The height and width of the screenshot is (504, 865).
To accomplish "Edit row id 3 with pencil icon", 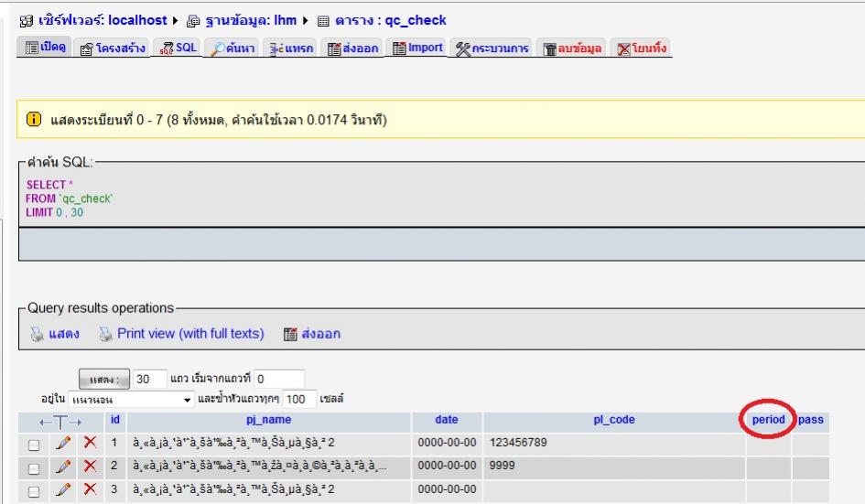I will pos(63,489).
